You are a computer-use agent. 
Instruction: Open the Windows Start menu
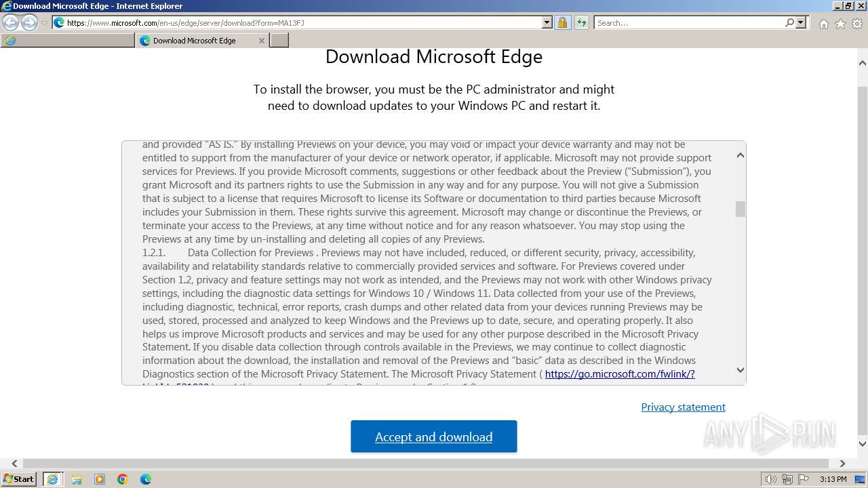click(19, 479)
